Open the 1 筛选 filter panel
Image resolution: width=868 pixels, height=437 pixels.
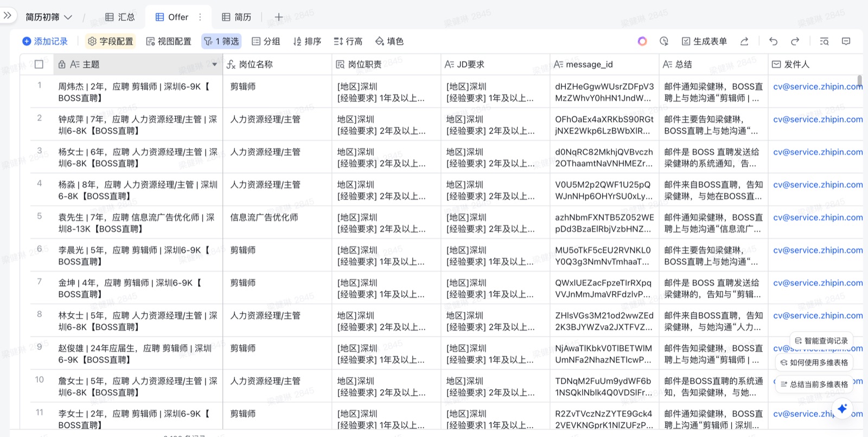(x=221, y=41)
